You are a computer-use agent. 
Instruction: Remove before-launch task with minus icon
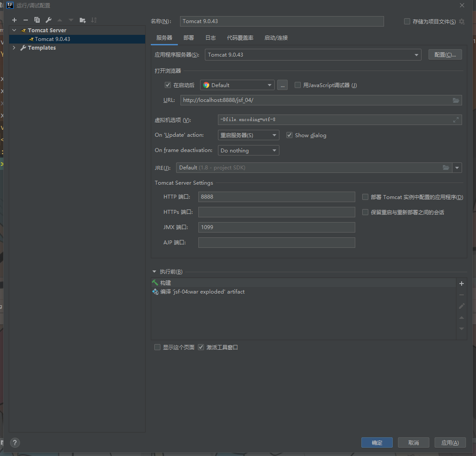pyautogui.click(x=462, y=295)
